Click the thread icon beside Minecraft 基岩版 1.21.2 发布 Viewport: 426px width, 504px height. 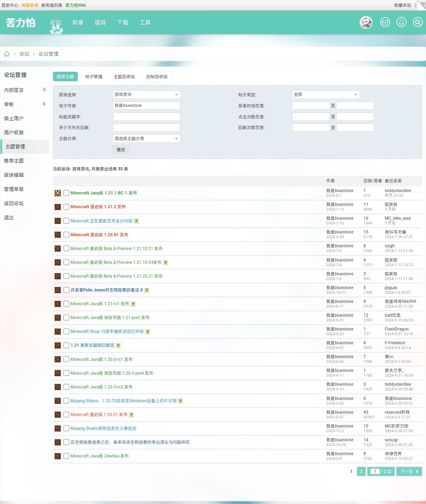coord(58,207)
